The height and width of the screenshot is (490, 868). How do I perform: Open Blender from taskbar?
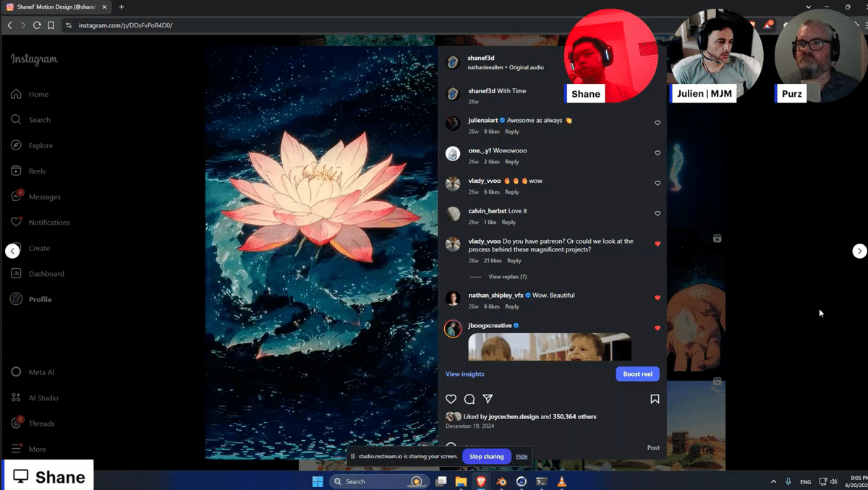coord(501,481)
